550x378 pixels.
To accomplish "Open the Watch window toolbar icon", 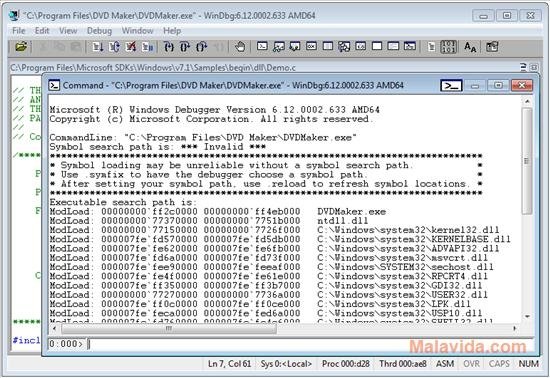I will (x=279, y=46).
